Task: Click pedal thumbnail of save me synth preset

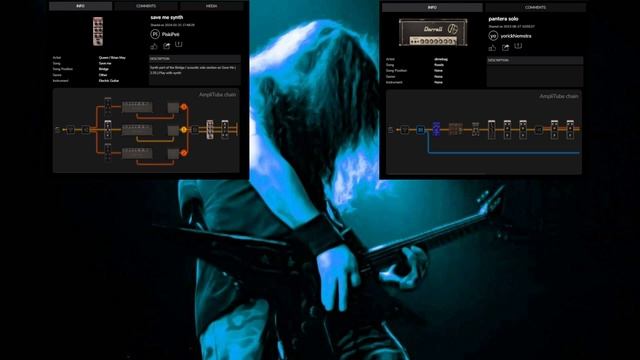Action: tap(98, 31)
